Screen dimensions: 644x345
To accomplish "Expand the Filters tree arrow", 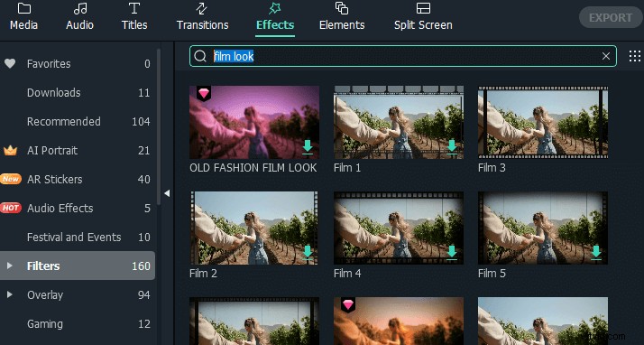I will click(x=9, y=266).
